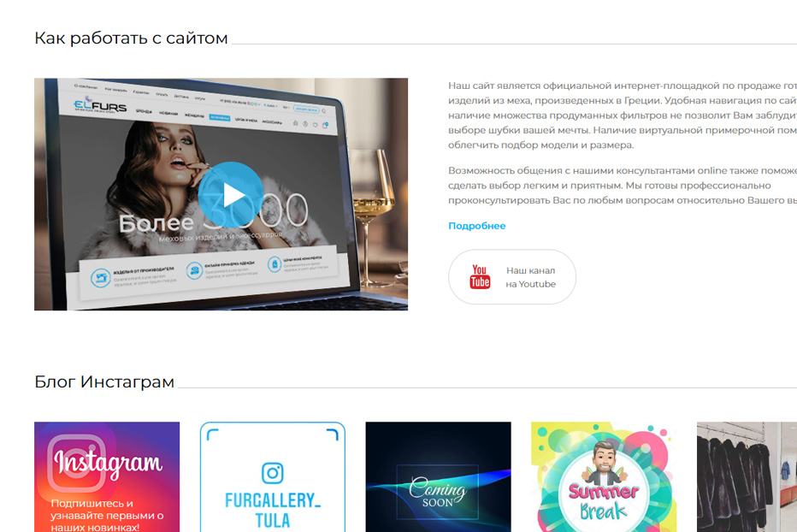Viewport: 797px width, 532px height.
Task: Open the Подробнее link
Action: pyautogui.click(x=477, y=226)
